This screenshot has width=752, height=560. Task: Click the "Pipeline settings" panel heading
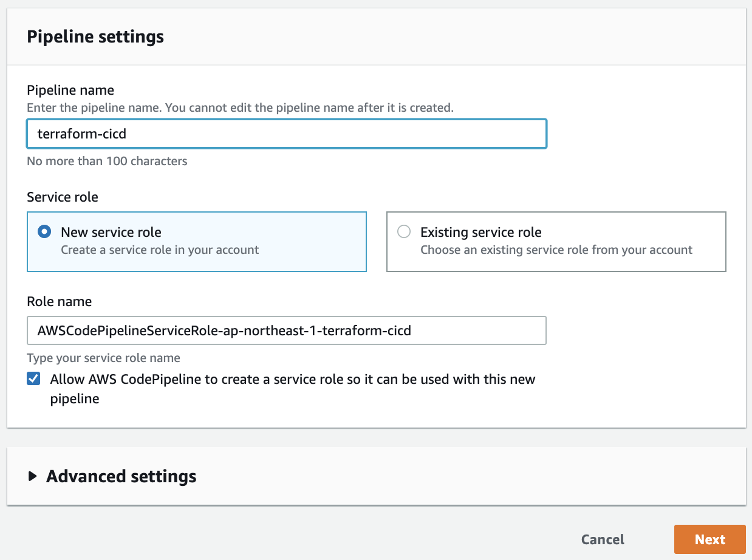click(x=95, y=36)
